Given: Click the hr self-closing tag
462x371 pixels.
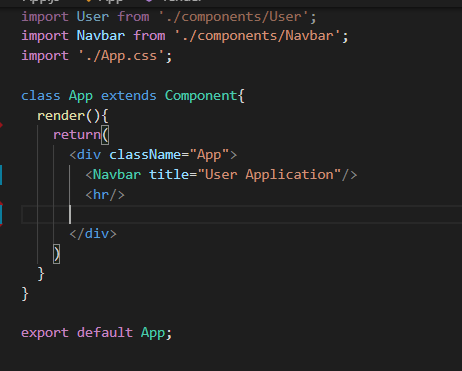Looking at the screenshot, I should coord(105,195).
